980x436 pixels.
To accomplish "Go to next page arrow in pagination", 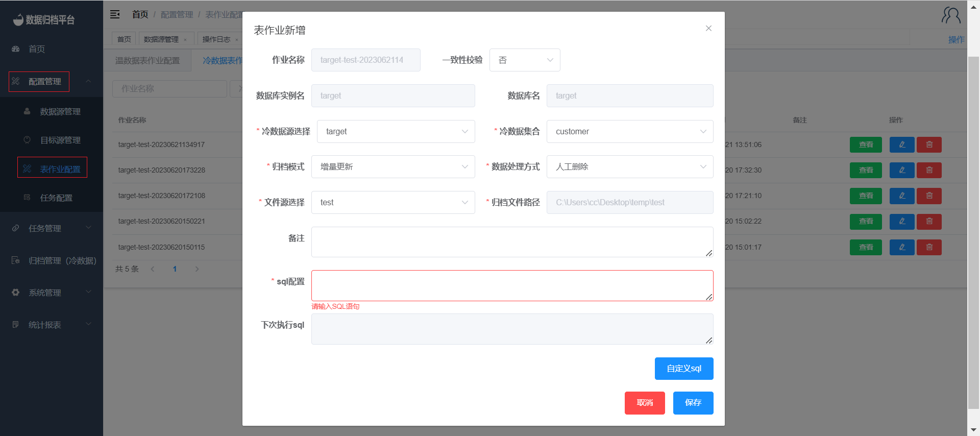I will coord(197,269).
